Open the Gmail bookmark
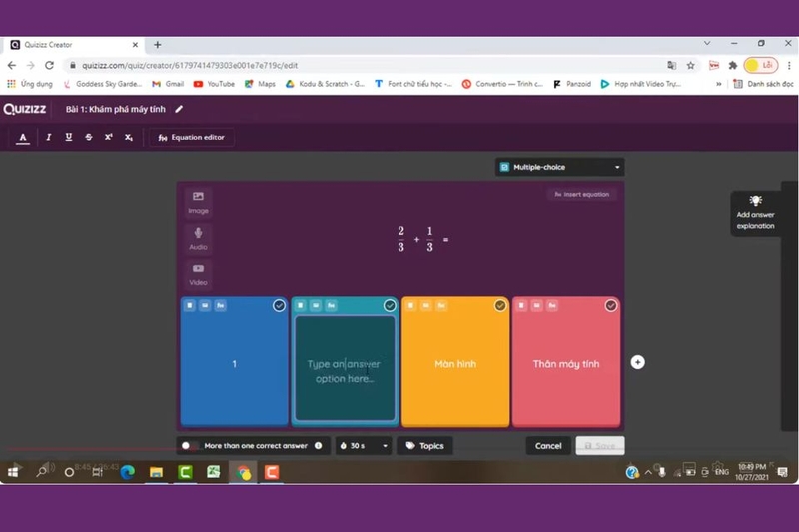Screen dimensions: 799x532 pyautogui.click(x=168, y=84)
